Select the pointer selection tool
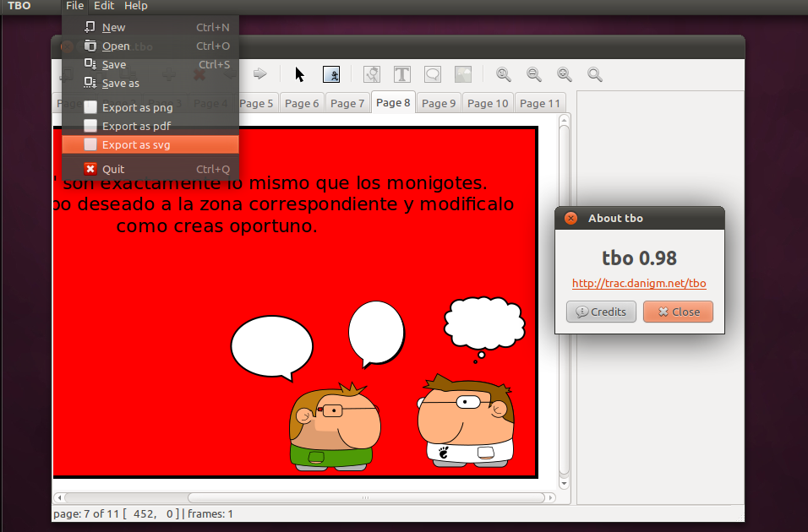The image size is (808, 532). point(298,74)
